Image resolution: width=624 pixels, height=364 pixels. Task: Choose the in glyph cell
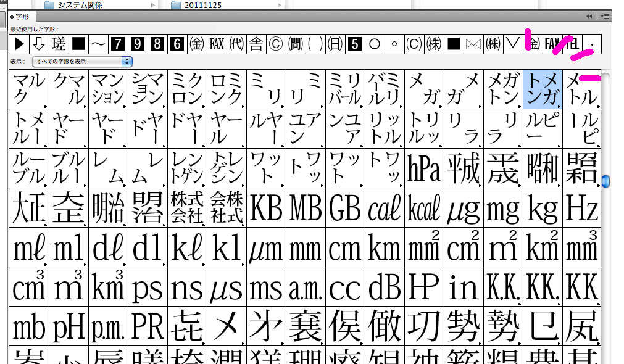coord(464,286)
